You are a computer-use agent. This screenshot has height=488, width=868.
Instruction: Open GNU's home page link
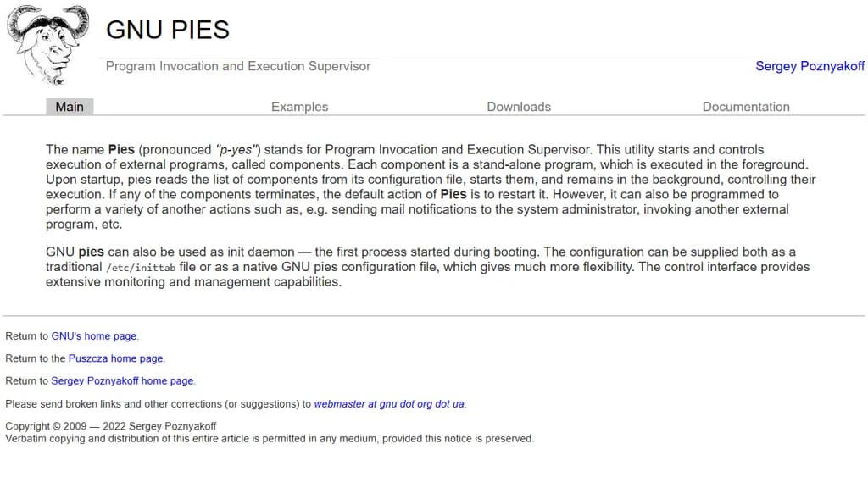pyautogui.click(x=94, y=336)
